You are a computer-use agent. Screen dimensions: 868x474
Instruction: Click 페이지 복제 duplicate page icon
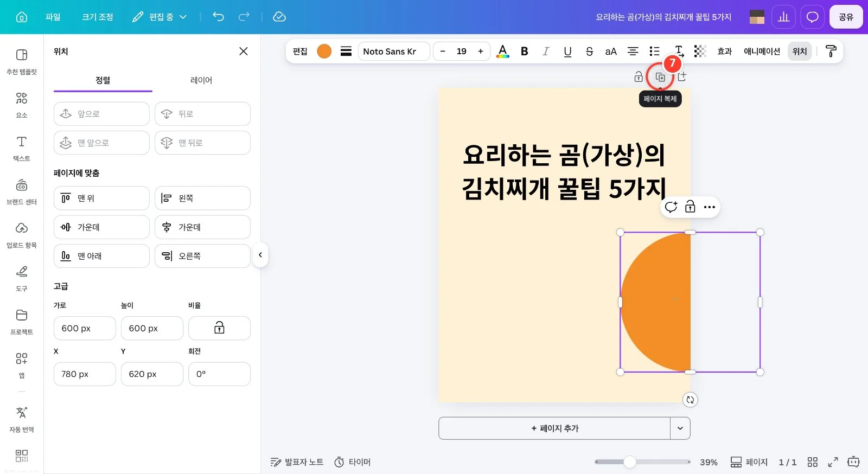[660, 77]
